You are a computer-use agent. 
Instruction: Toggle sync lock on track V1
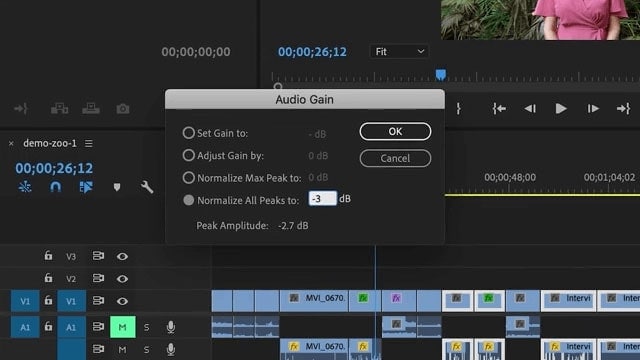(98, 301)
